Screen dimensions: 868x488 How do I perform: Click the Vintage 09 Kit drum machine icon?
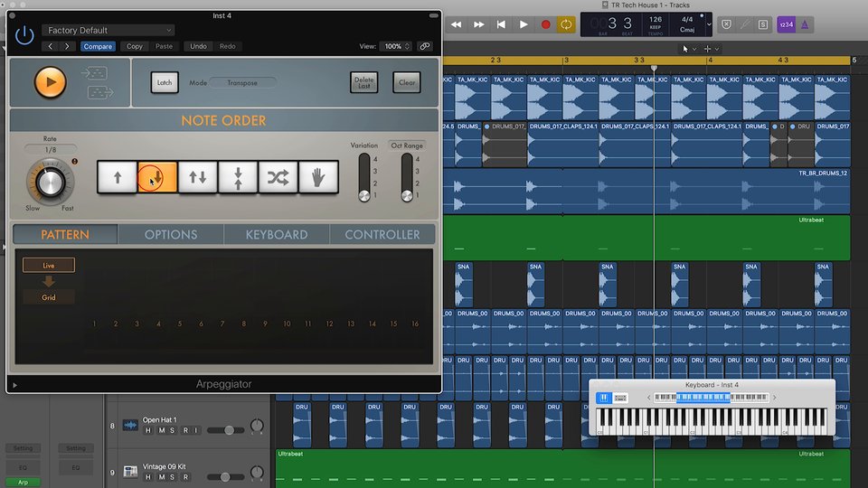[130, 472]
